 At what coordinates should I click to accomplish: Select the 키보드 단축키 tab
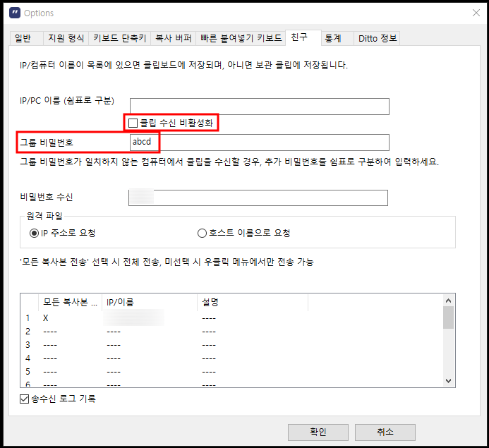pyautogui.click(x=120, y=38)
